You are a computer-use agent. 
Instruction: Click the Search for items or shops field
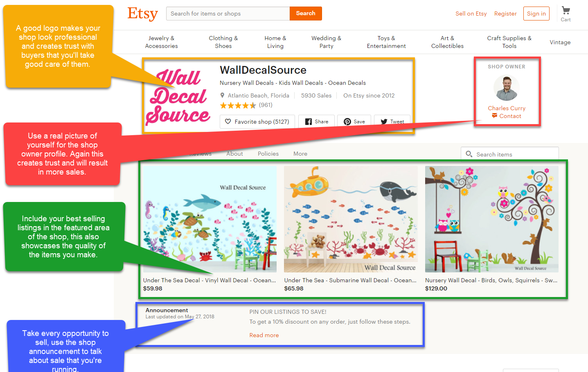pos(228,14)
